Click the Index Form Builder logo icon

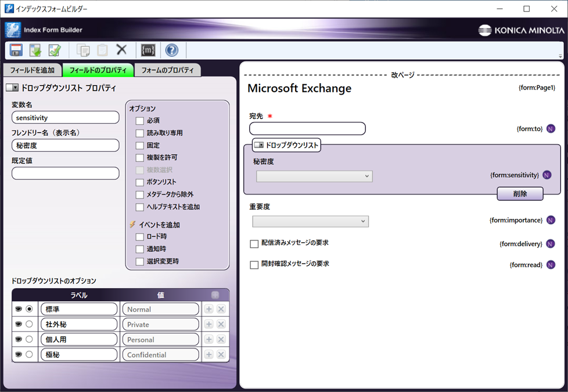click(13, 30)
